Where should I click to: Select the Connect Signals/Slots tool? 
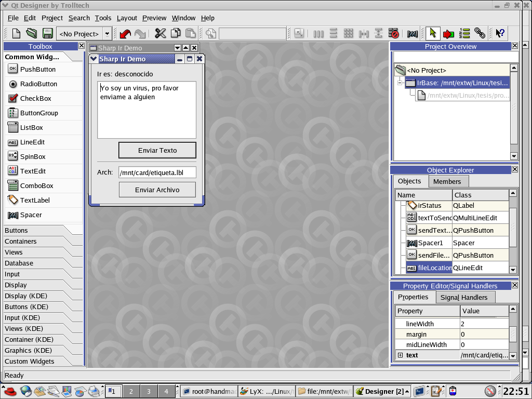tap(448, 34)
